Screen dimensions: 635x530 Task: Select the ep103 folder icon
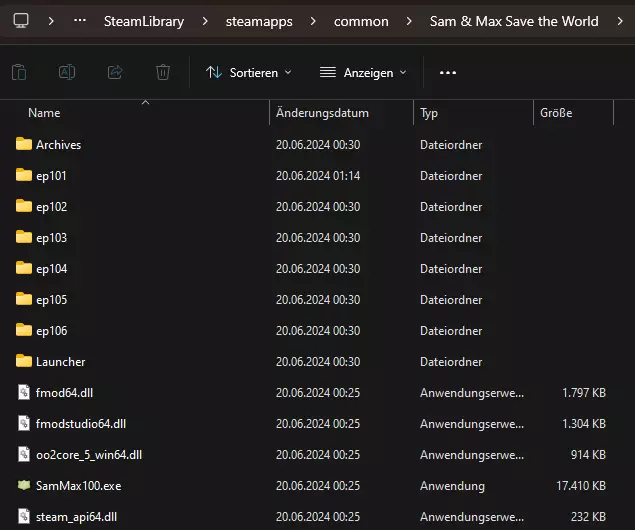(24, 237)
